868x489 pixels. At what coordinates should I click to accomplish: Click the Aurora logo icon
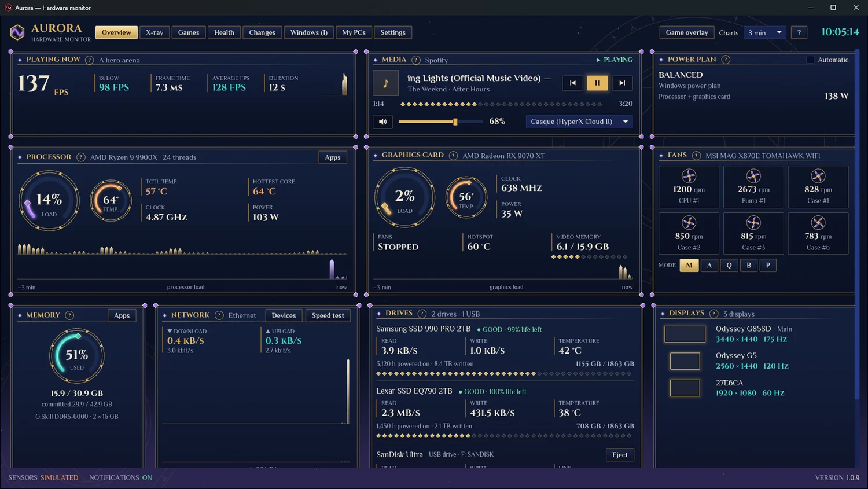(17, 32)
